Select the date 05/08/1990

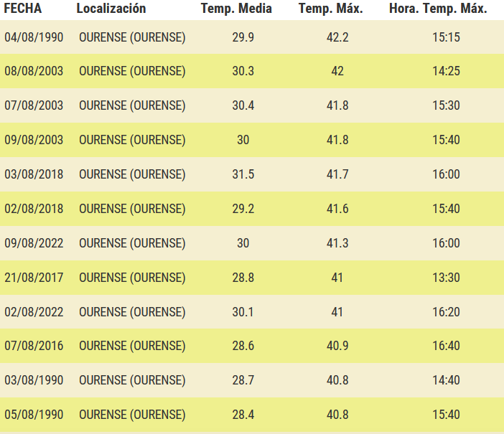pos(34,415)
